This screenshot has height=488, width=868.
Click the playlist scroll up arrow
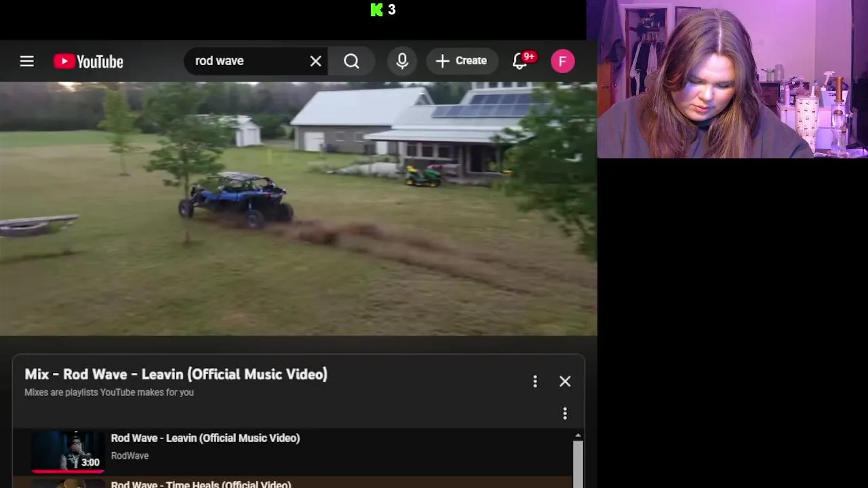(578, 435)
